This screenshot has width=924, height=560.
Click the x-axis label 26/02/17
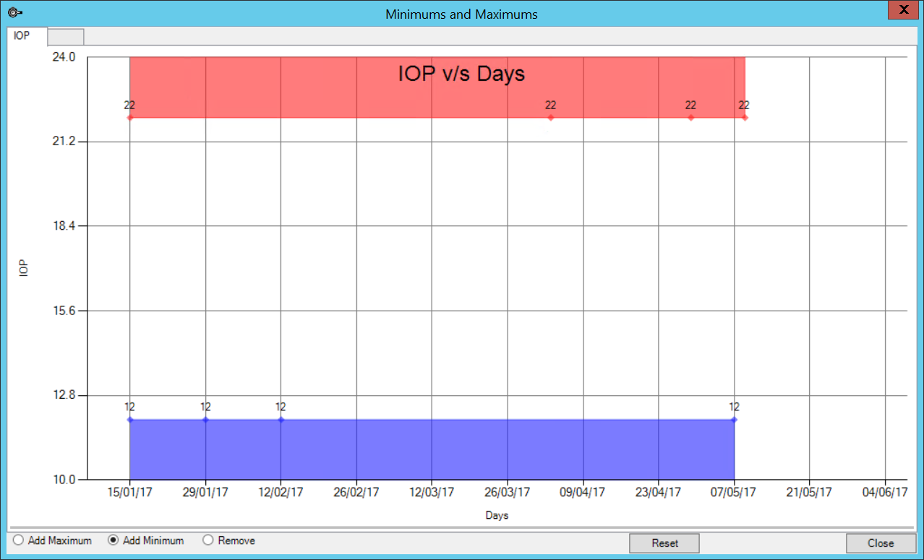pyautogui.click(x=356, y=492)
